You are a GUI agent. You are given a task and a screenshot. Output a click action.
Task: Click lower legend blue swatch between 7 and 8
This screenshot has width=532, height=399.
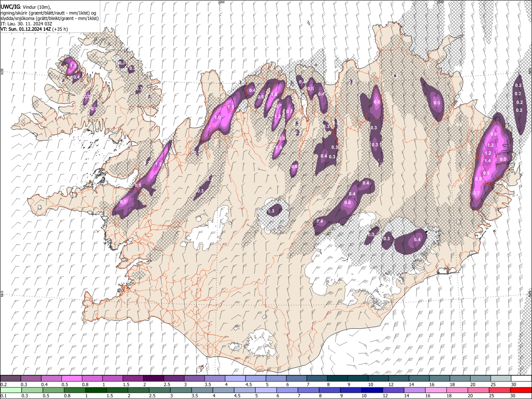(309, 390)
